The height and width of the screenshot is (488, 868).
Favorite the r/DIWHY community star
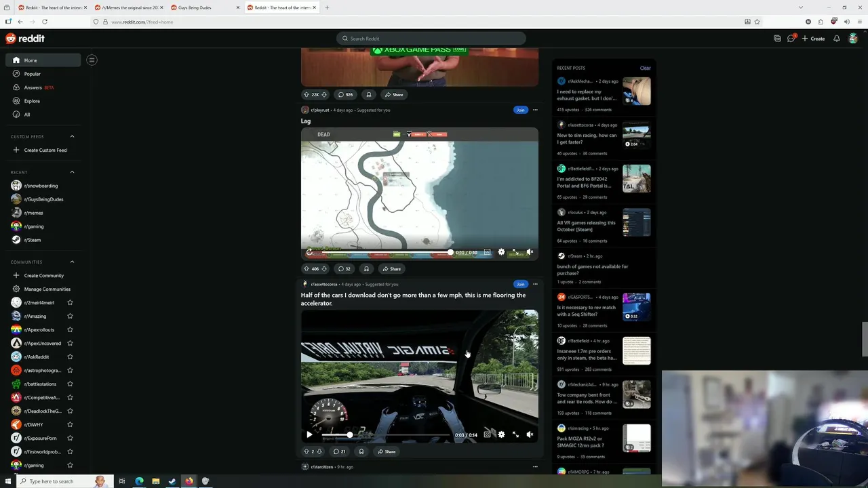[x=70, y=424]
